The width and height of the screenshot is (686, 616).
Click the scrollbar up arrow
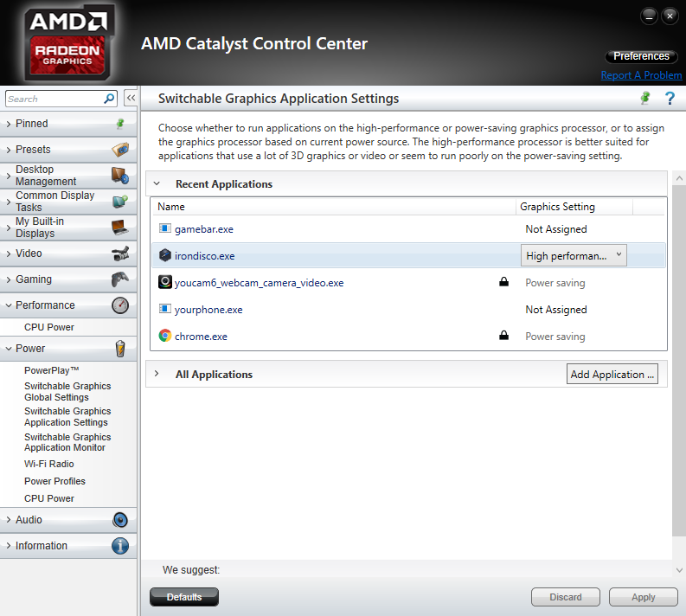(679, 178)
